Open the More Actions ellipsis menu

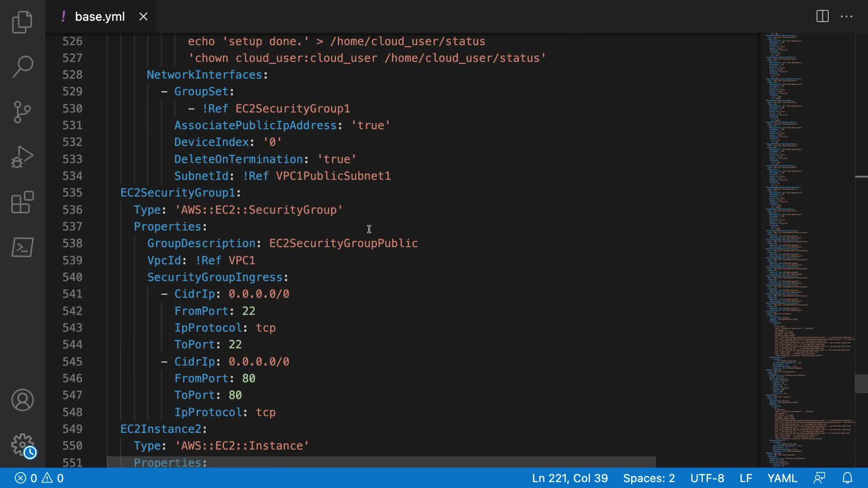tap(846, 17)
